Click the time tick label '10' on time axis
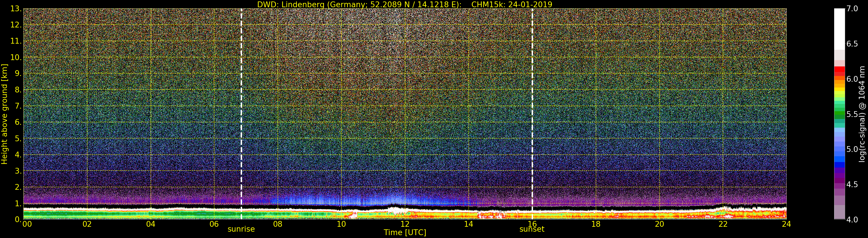Image resolution: width=868 pixels, height=238 pixels. coord(341,224)
